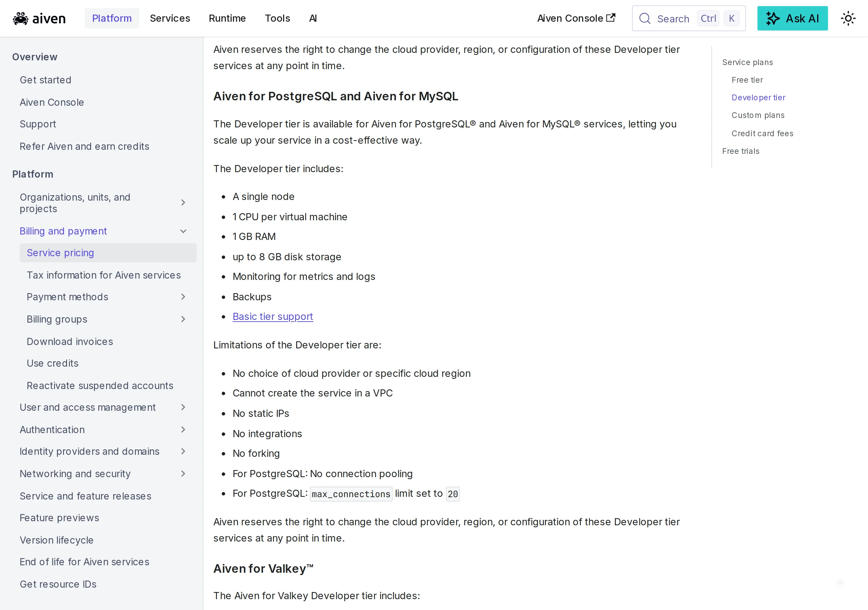This screenshot has height=610, width=868.
Task: Jump to Credit card fees section
Action: (x=762, y=134)
